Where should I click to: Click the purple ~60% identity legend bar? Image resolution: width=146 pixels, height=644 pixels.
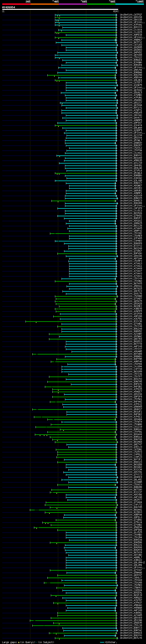tap(73, 4)
